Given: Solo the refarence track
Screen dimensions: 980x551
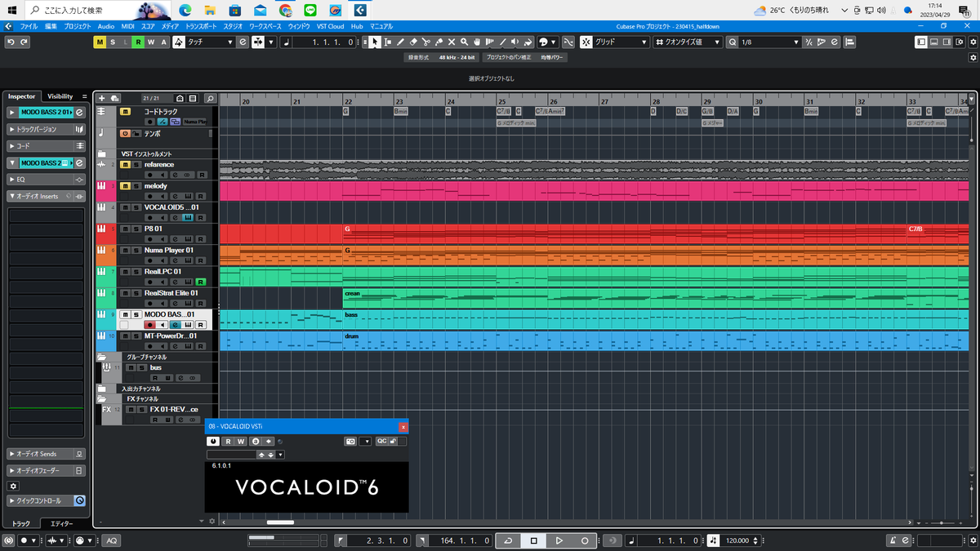Looking at the screenshot, I should coord(136,164).
